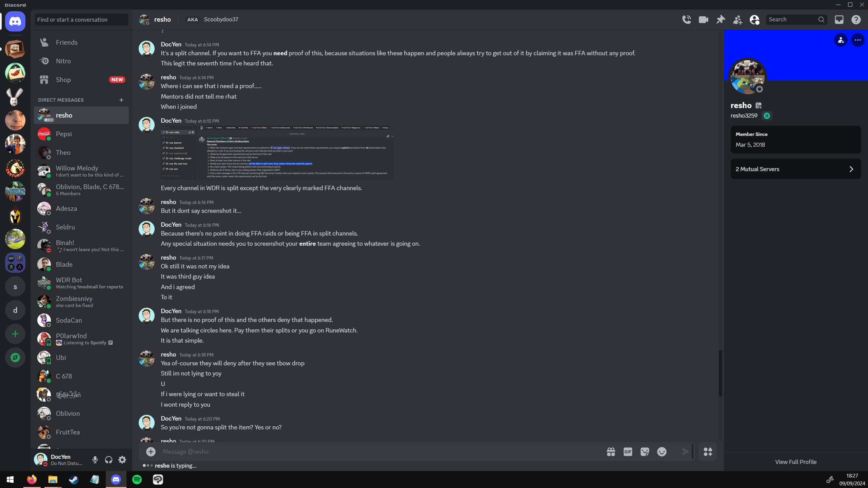Viewport: 868px width, 488px height.
Task: Open the pinned messages icon
Action: pyautogui.click(x=720, y=20)
